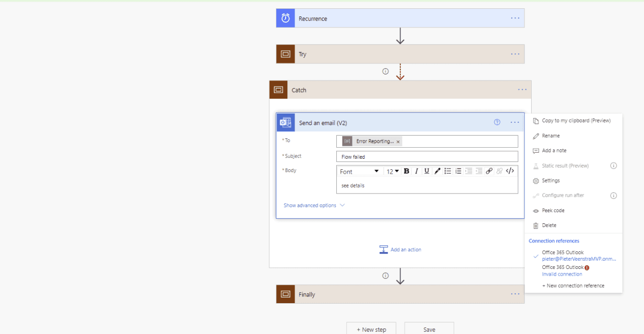Open help for Send an email (V2)
644x334 pixels.
(497, 122)
